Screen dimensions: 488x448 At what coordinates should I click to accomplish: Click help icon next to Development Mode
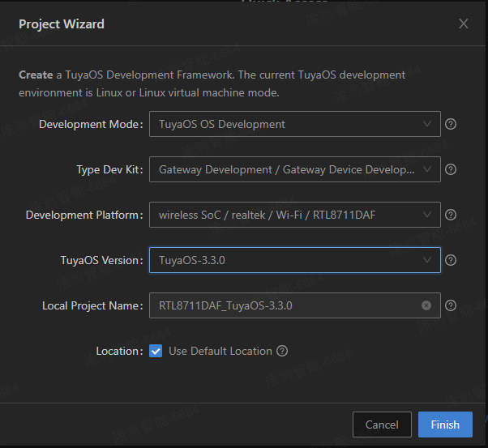click(451, 124)
